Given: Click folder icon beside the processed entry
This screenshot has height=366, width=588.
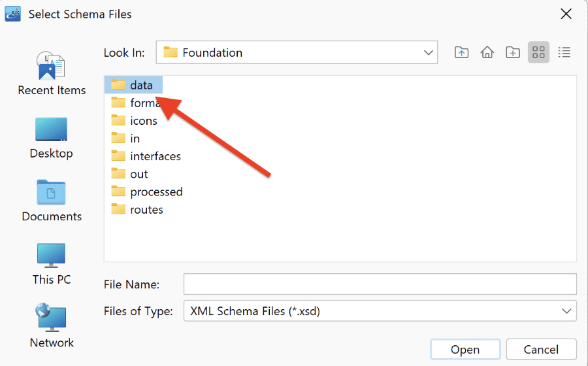Looking at the screenshot, I should click(x=118, y=191).
